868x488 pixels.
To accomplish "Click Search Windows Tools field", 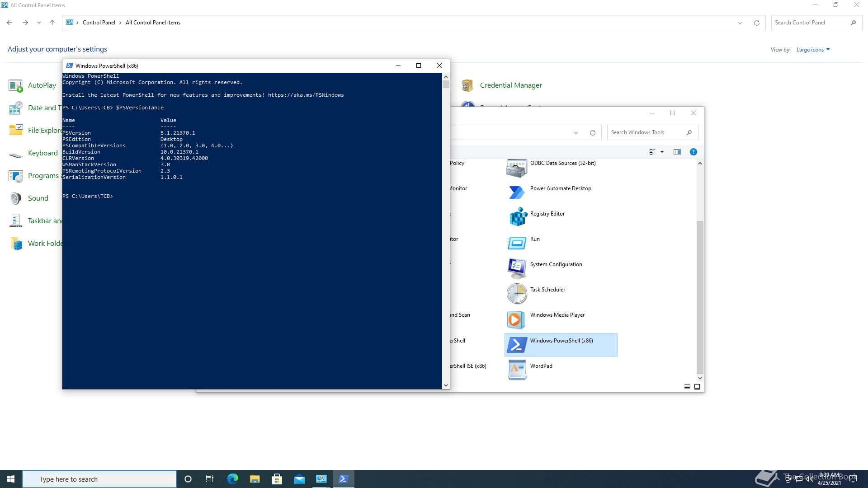I will click(652, 132).
